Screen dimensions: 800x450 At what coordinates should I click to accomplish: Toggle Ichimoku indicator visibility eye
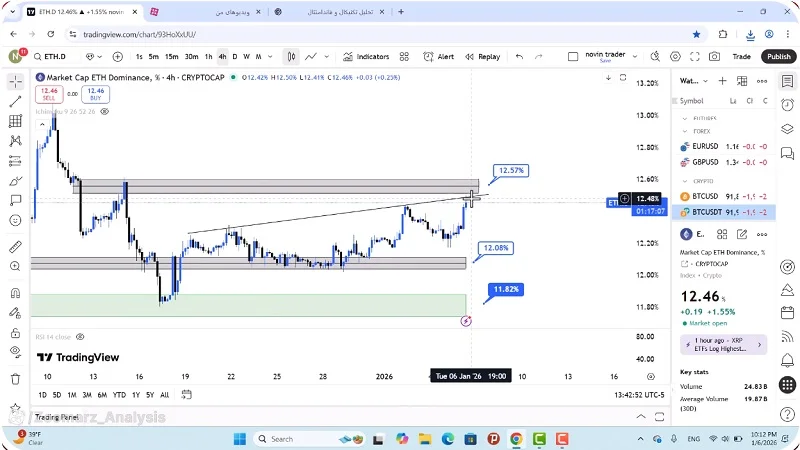point(104,111)
